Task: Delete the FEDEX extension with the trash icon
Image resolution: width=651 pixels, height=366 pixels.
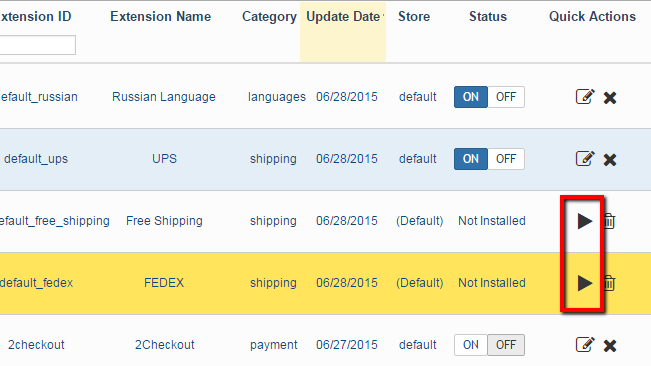Action: [609, 283]
